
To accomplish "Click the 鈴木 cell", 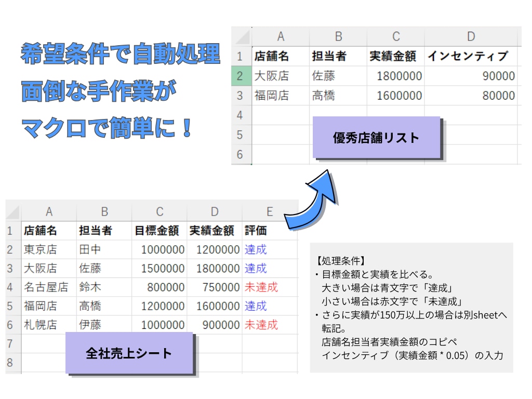I will pyautogui.click(x=104, y=287).
